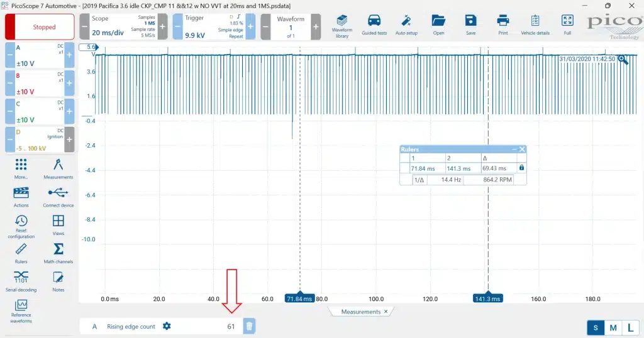Image resolution: width=644 pixels, height=338 pixels.
Task: Decrease channel B input range
Action: (10, 84)
